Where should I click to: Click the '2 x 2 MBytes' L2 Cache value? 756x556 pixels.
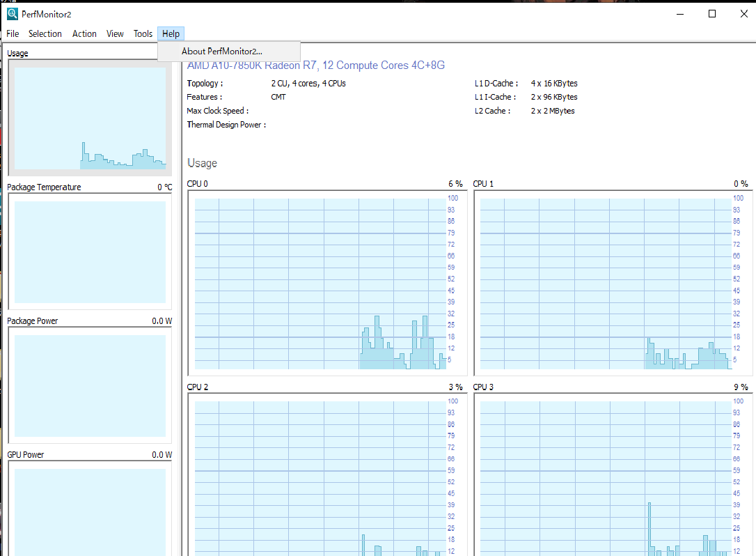(x=553, y=111)
